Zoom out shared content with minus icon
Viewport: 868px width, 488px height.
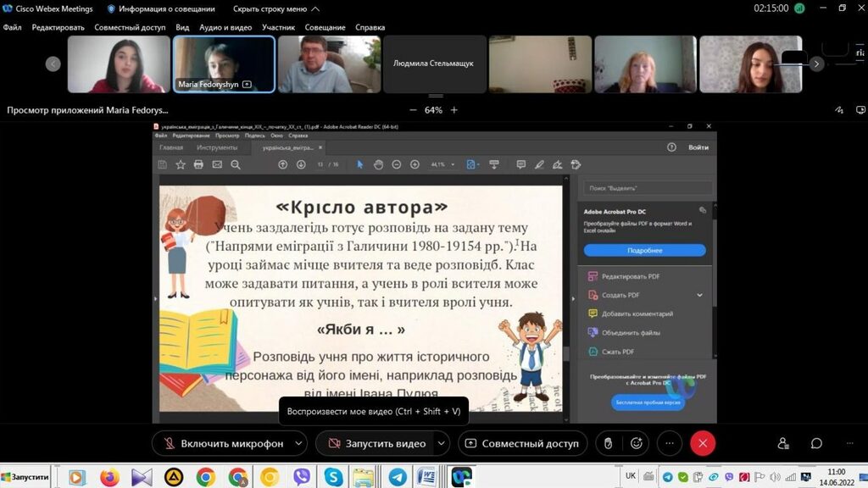pos(413,110)
